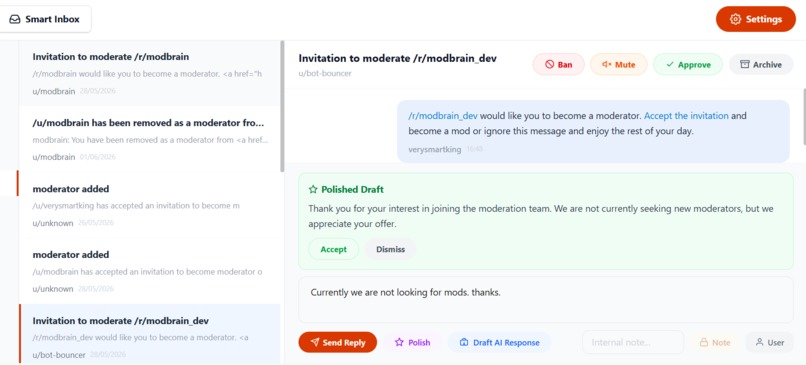Click the gear icon in Settings

coord(736,20)
